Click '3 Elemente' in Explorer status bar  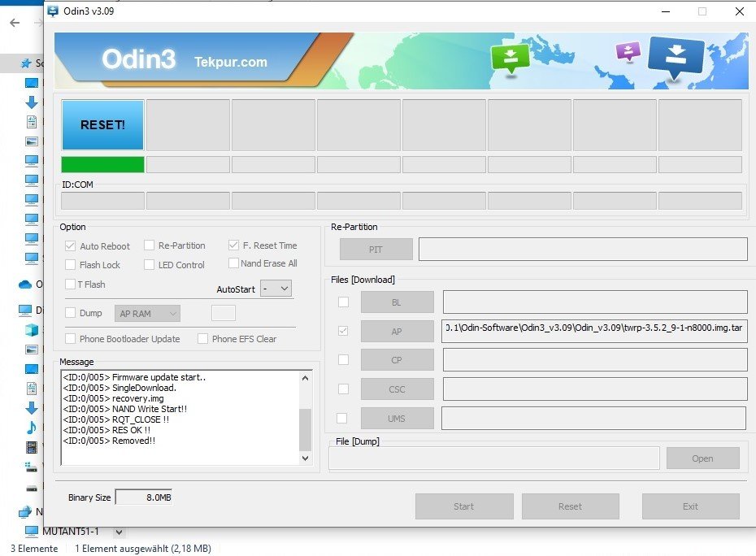click(34, 549)
